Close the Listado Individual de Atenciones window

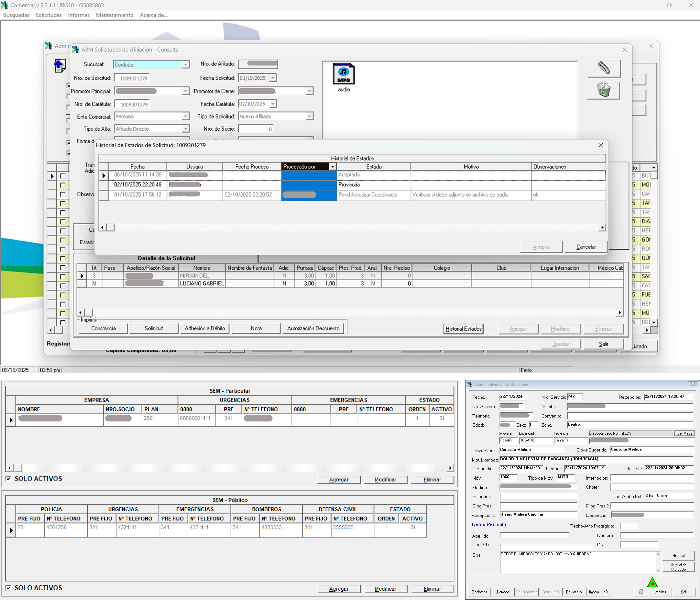click(693, 384)
